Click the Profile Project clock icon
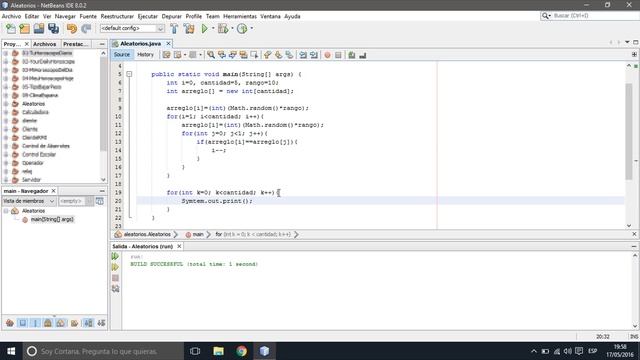 point(242,29)
